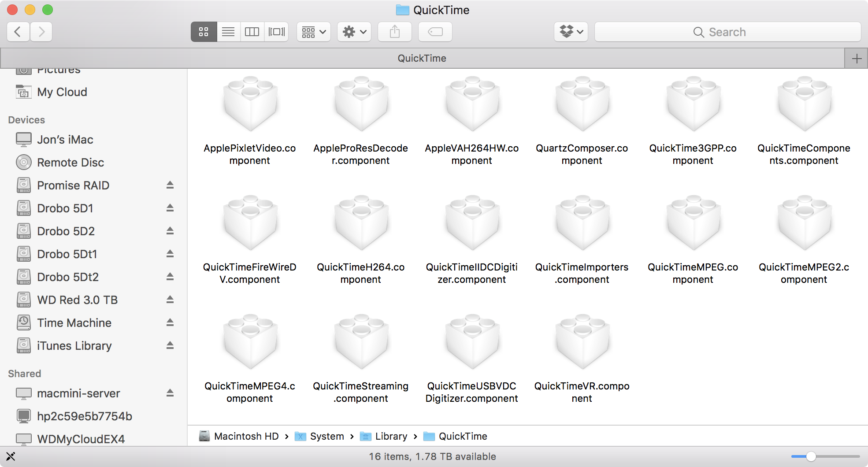Screen dimensions: 868x467
Task: Select QuickTimeH264.component icon
Action: tap(361, 223)
